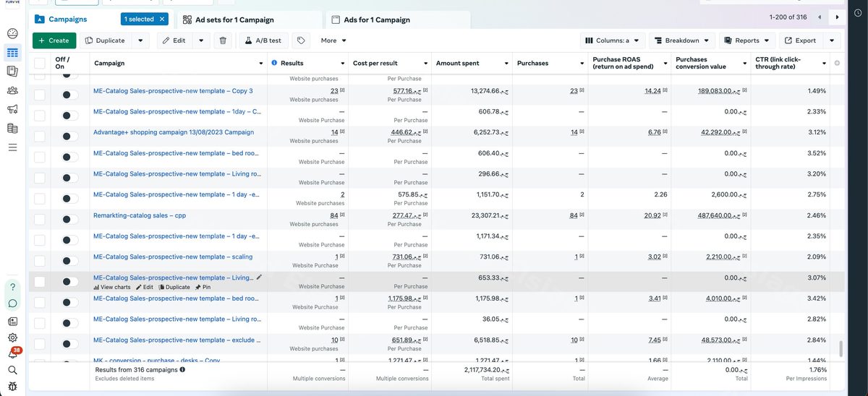868x396 pixels.
Task: Open Account overview gauge icon in sidebar
Action: [12, 33]
